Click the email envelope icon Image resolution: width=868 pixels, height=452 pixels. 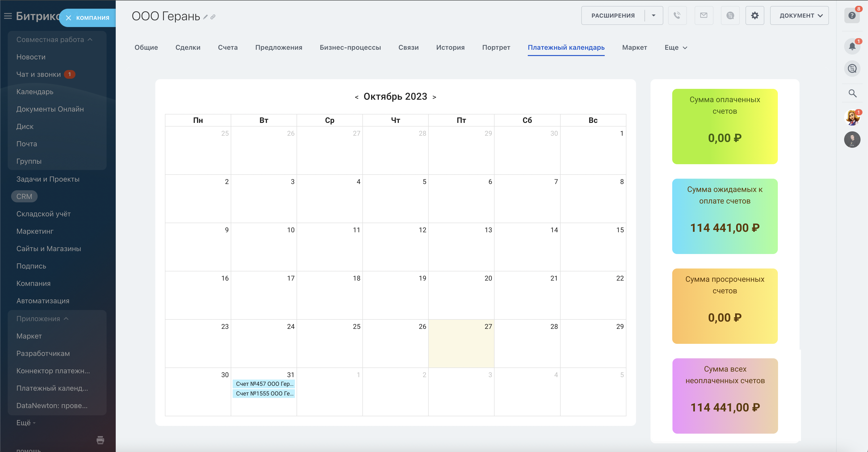tap(704, 15)
